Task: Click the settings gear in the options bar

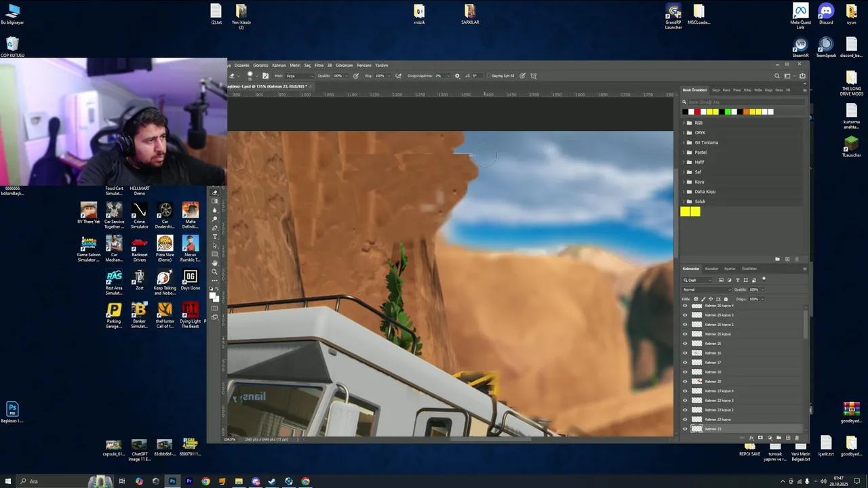Action: pyautogui.click(x=457, y=76)
